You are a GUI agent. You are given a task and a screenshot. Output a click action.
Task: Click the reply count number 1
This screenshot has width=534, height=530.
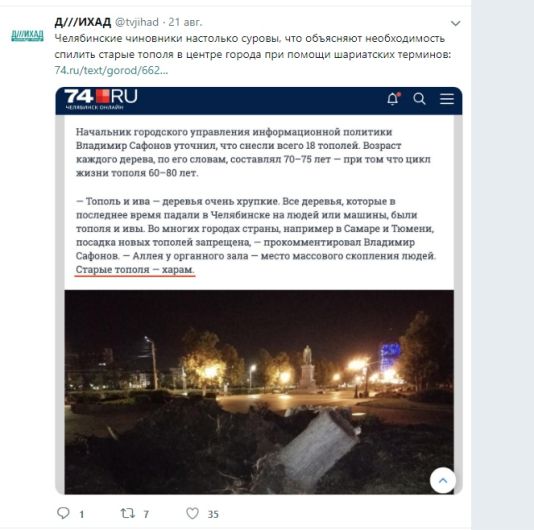tap(82, 514)
